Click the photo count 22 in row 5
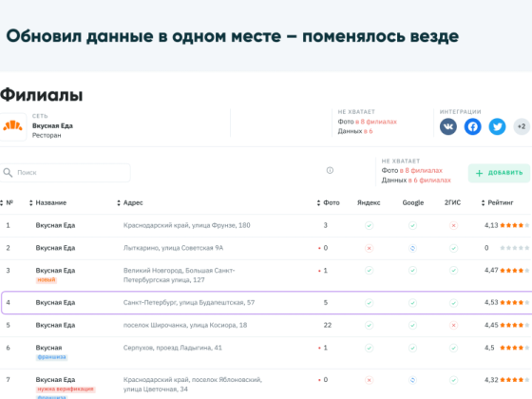 (x=327, y=325)
